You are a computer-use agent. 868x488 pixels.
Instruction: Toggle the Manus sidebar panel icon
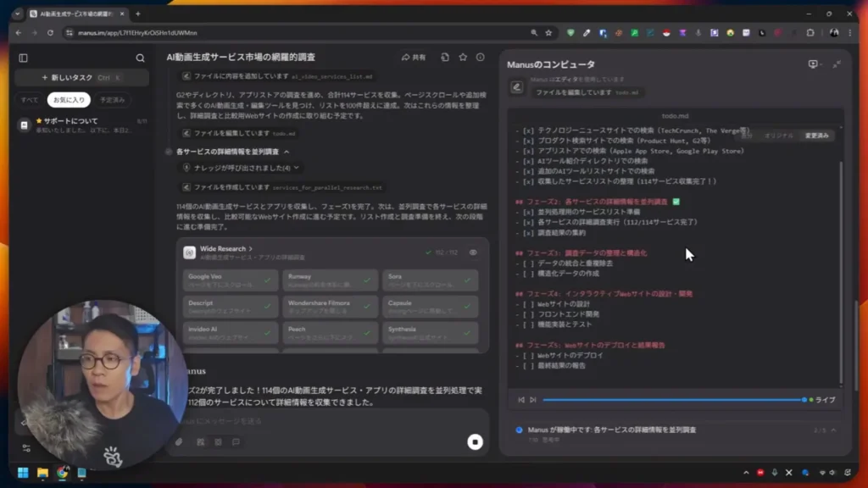click(x=23, y=58)
